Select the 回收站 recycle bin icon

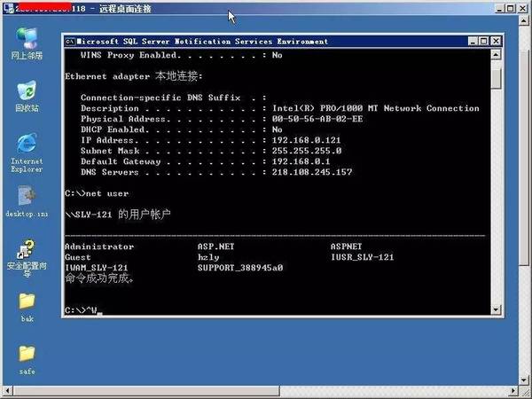click(27, 97)
